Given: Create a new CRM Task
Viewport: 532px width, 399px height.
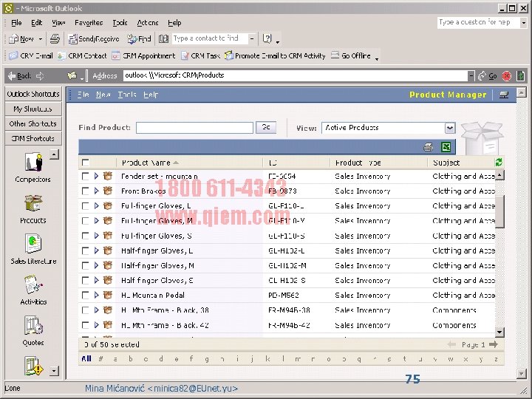Looking at the screenshot, I should click(x=200, y=55).
